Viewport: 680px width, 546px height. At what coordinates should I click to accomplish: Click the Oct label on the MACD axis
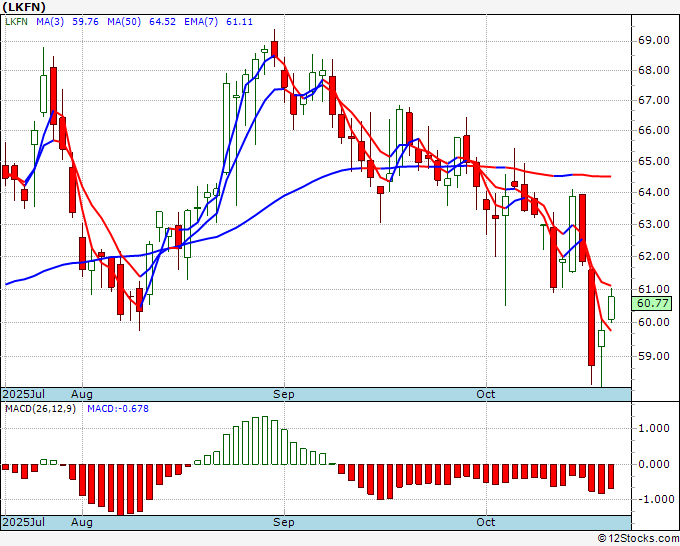(x=486, y=522)
